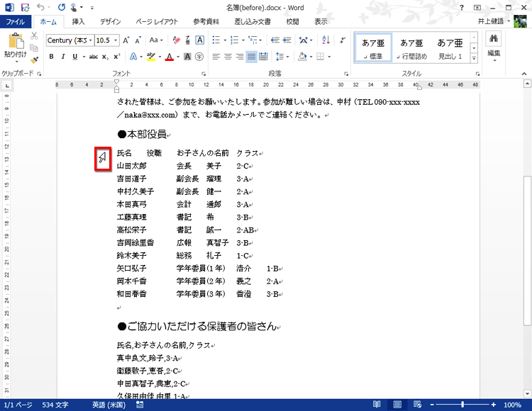Switch to the 差し込み文書 tab
532x411 pixels.
253,22
